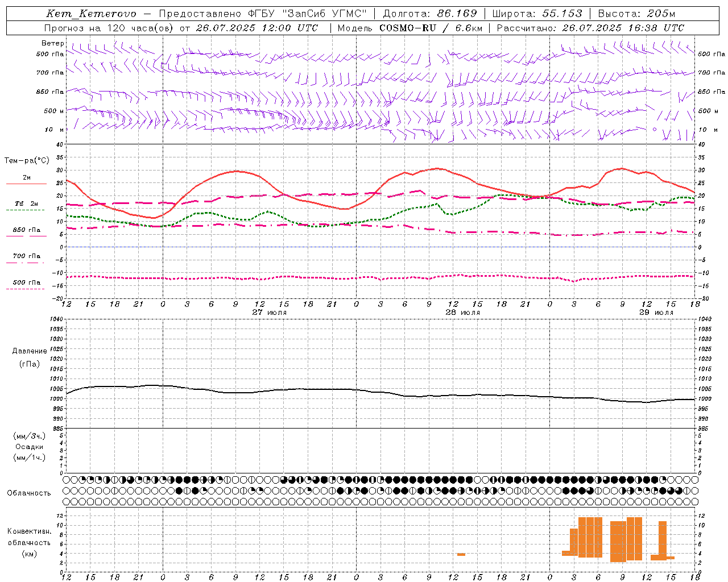
Task: Select the 'Предоставлено ФГБУ "ЗапСиб УГМС"' text
Action: pyautogui.click(x=263, y=14)
